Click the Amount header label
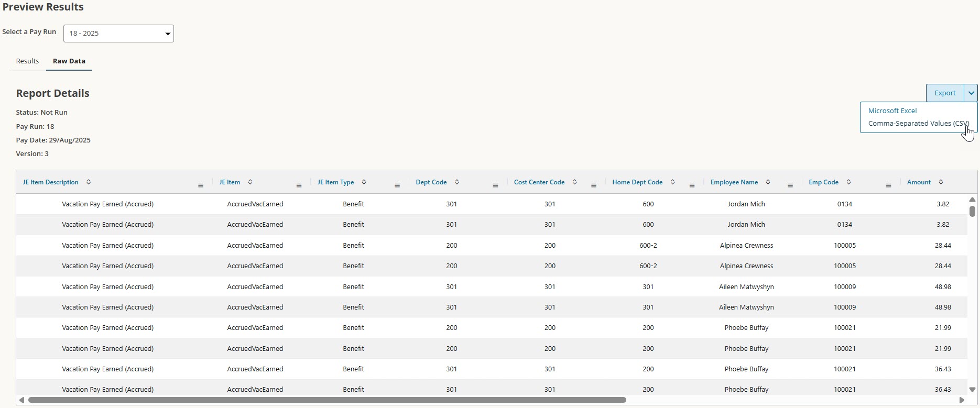980x408 pixels. pyautogui.click(x=919, y=182)
